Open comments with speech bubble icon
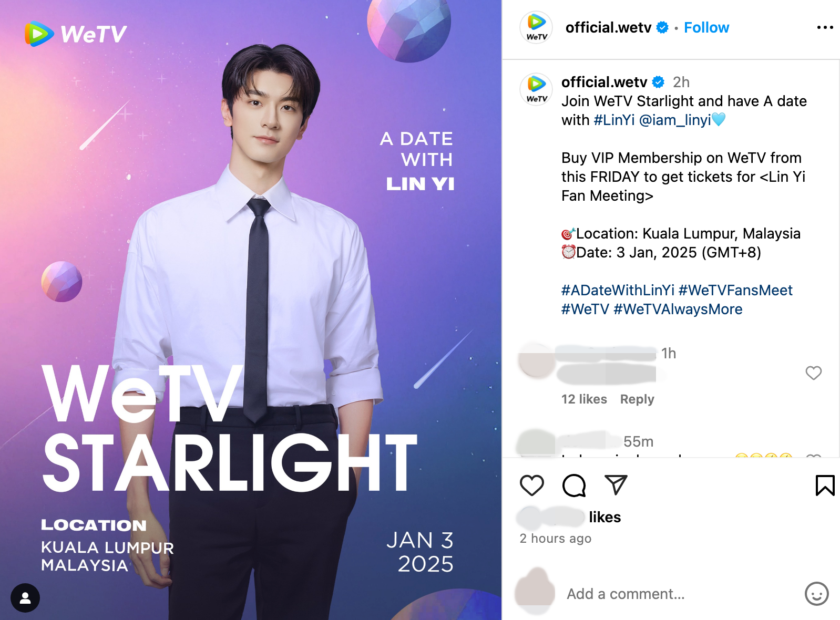 point(573,485)
